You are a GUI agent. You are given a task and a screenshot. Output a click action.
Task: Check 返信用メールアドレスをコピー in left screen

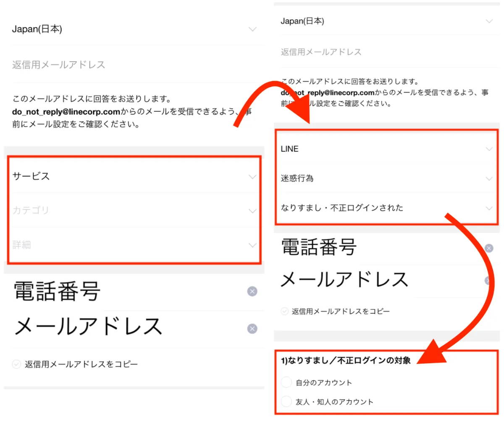16,364
